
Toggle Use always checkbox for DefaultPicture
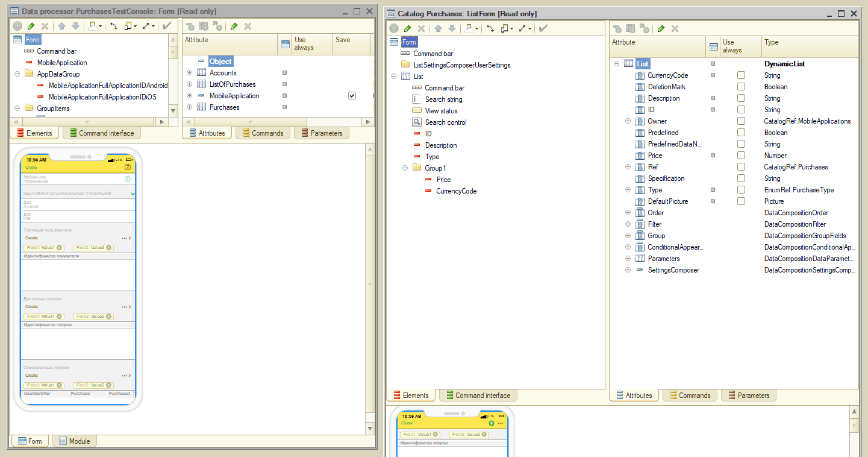[x=741, y=201]
